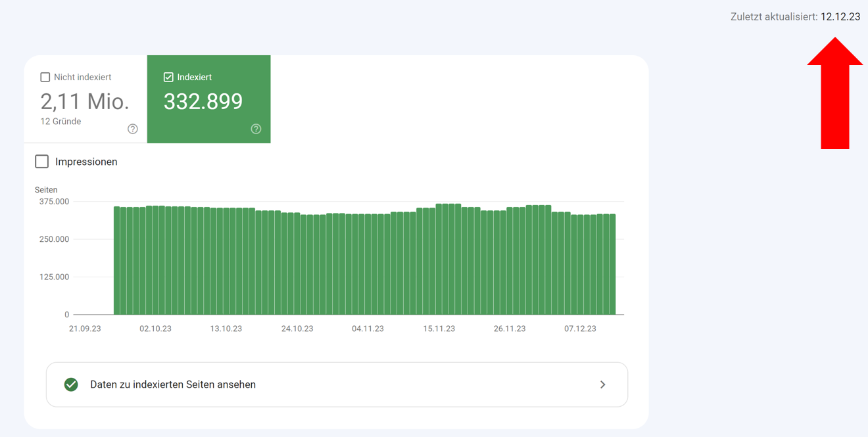Click the green checkmark in the bottom banner
The width and height of the screenshot is (868, 437).
pos(71,384)
